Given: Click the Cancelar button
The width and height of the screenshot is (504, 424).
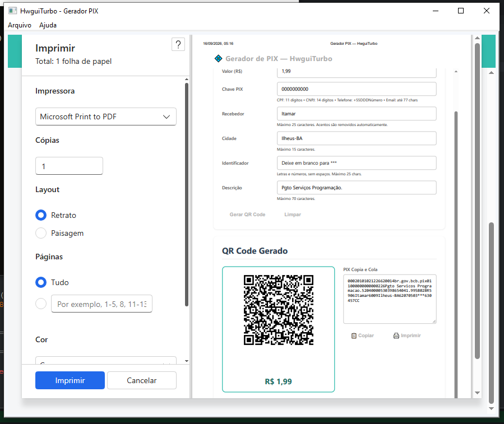Looking at the screenshot, I should click(x=142, y=380).
